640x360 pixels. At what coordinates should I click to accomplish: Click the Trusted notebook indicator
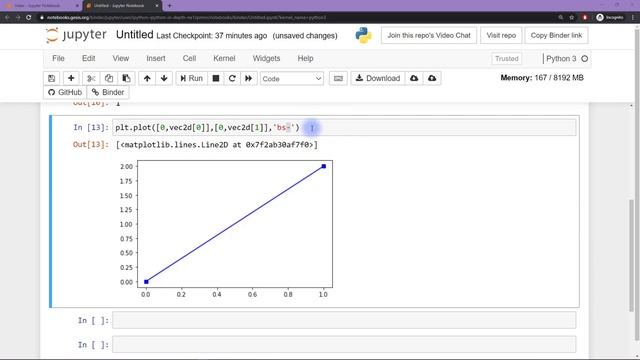(x=507, y=59)
